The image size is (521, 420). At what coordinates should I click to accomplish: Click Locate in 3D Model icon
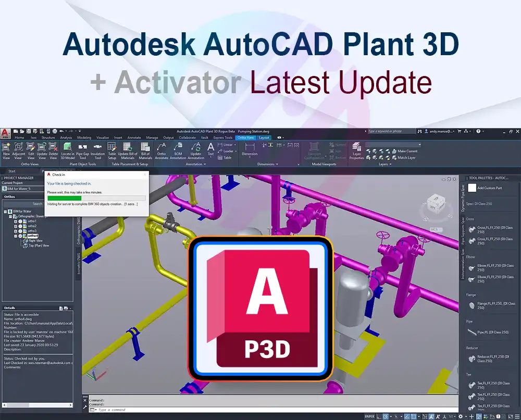coord(68,149)
